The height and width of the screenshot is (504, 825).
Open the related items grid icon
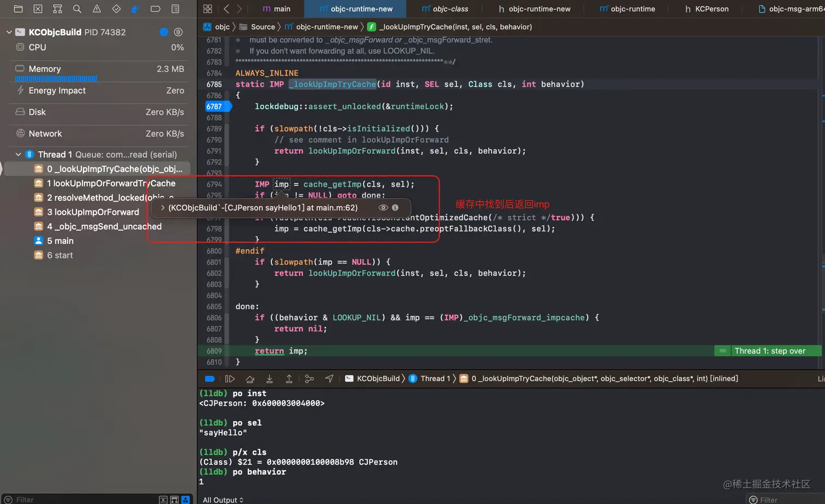tap(207, 9)
